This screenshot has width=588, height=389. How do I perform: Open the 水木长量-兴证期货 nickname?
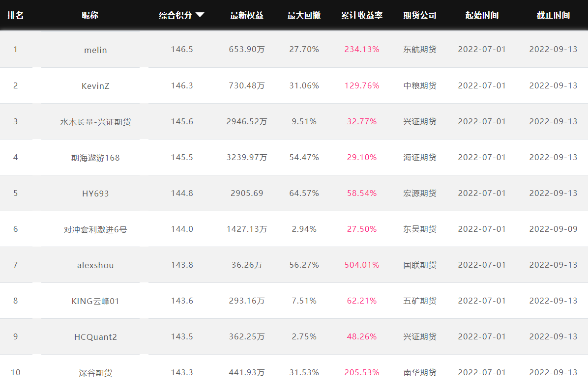(x=96, y=122)
